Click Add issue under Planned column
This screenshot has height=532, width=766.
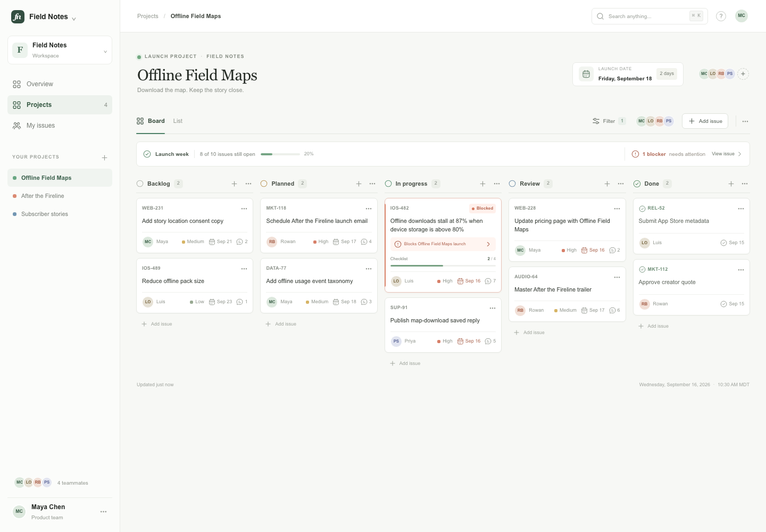[x=281, y=324]
